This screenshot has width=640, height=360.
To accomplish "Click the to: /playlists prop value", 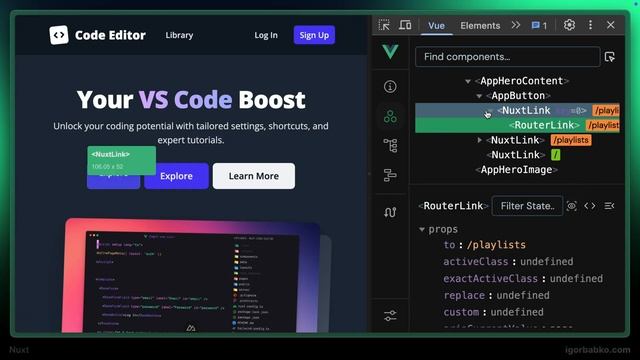I will pos(496,245).
